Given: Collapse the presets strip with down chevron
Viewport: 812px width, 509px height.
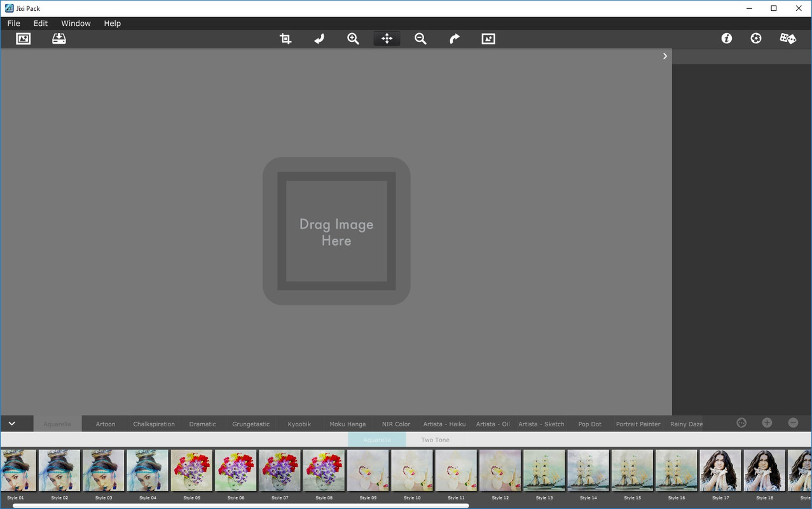Looking at the screenshot, I should coord(11,423).
